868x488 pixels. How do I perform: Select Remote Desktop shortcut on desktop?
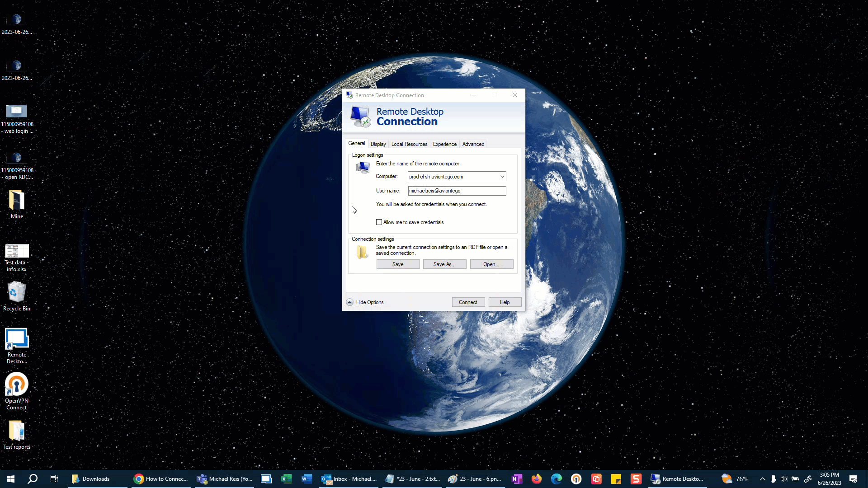[x=17, y=346]
